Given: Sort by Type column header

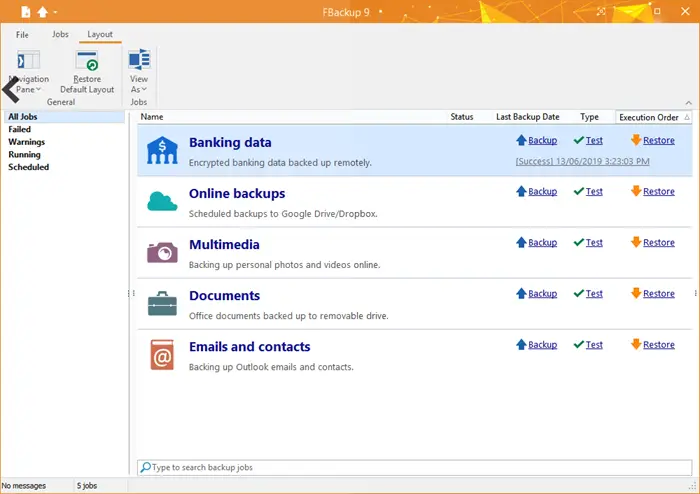Looking at the screenshot, I should 589,116.
